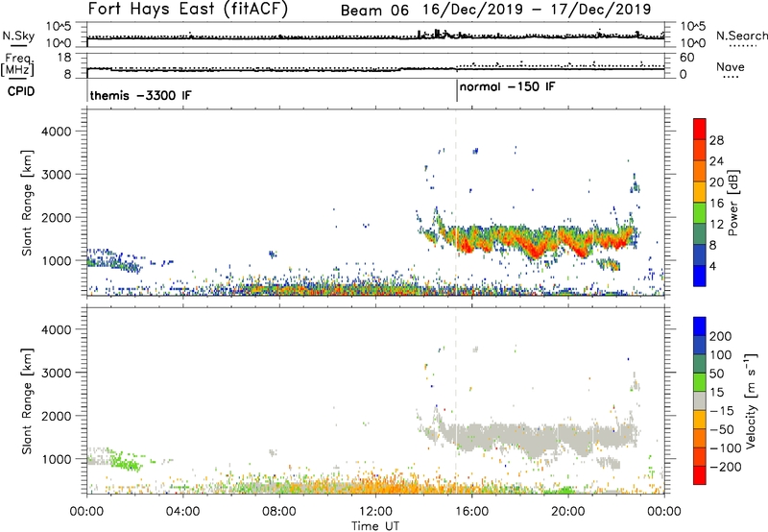The image size is (768, 532).
Task: Click the Velocity [m s-1] colorbar title
Action: tap(751, 400)
